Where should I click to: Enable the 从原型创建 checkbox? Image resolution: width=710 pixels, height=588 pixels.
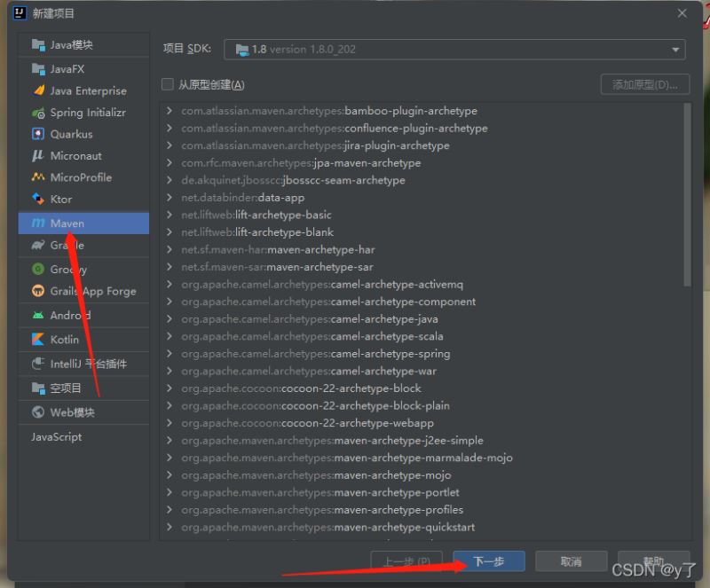click(x=168, y=85)
